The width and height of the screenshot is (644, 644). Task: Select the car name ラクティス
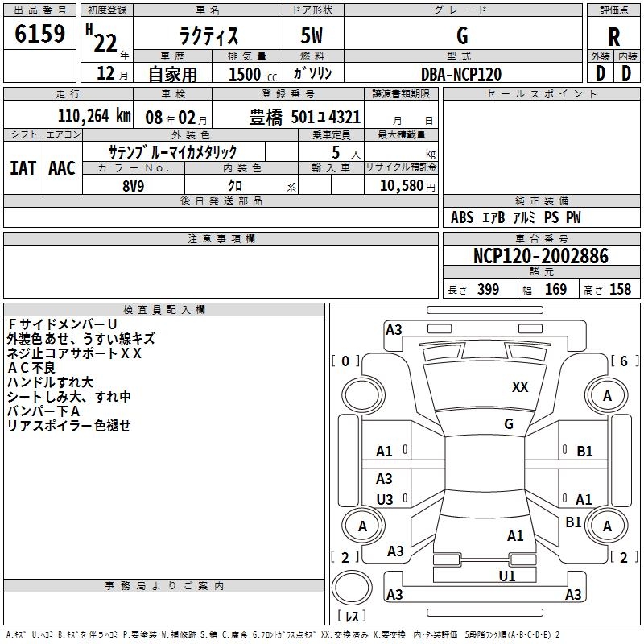click(x=208, y=35)
